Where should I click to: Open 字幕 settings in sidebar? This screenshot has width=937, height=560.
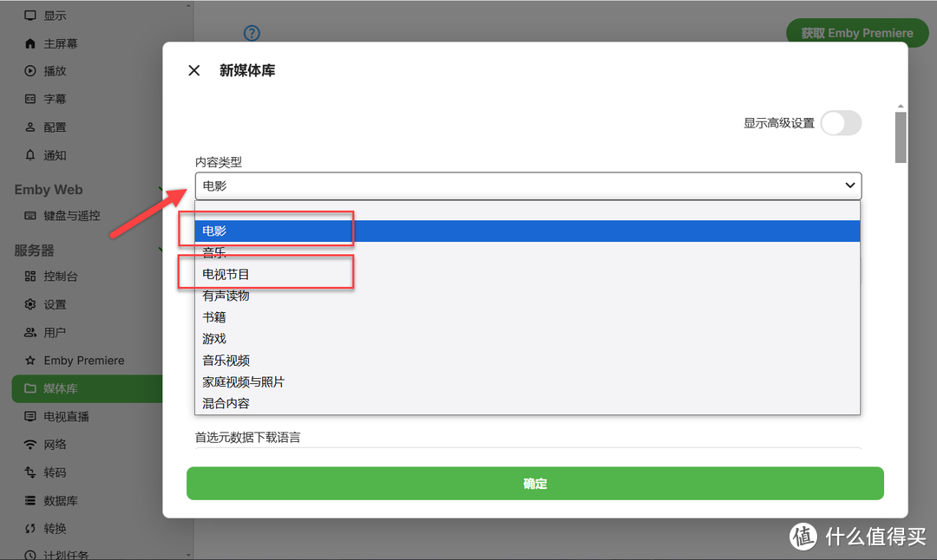[55, 99]
